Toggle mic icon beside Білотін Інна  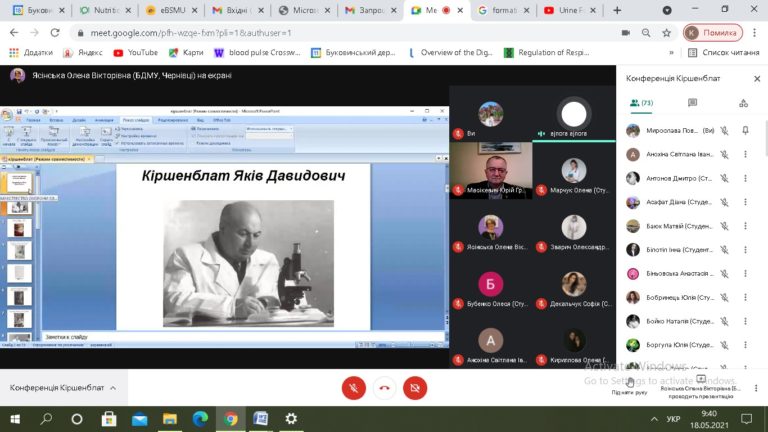pyautogui.click(x=724, y=250)
